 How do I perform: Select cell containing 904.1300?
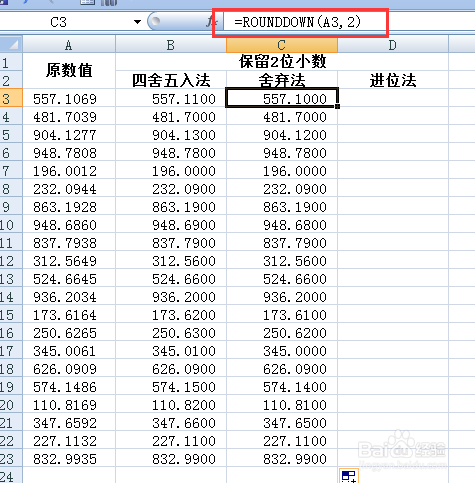click(171, 135)
